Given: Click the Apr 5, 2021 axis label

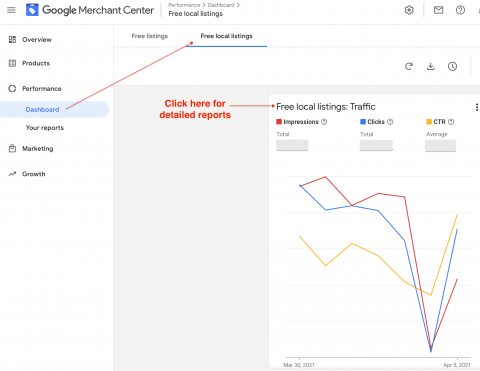Looking at the screenshot, I should point(457,365).
